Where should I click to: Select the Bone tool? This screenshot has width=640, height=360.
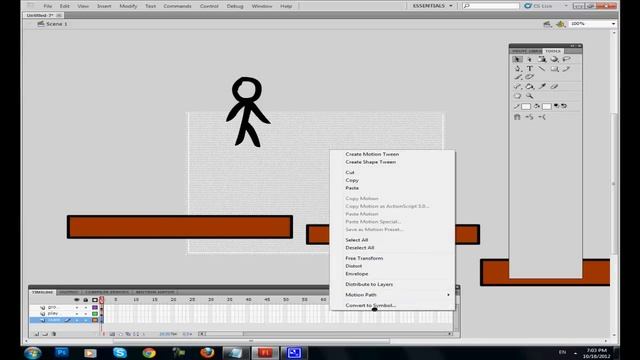point(517,87)
